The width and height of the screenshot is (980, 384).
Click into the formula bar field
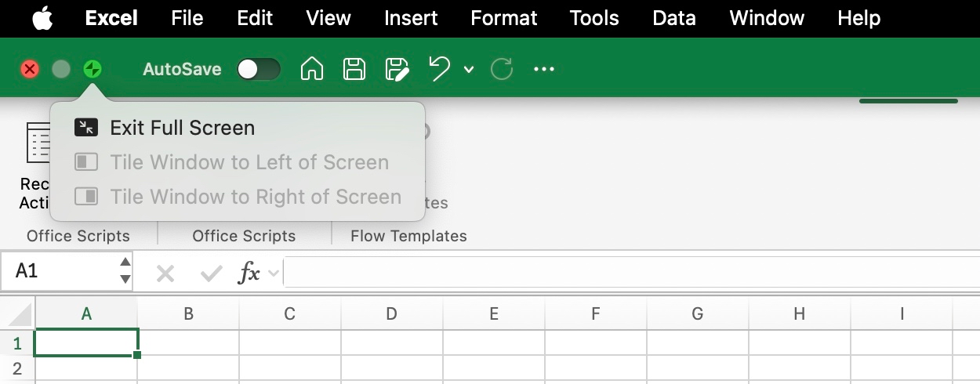pos(632,272)
